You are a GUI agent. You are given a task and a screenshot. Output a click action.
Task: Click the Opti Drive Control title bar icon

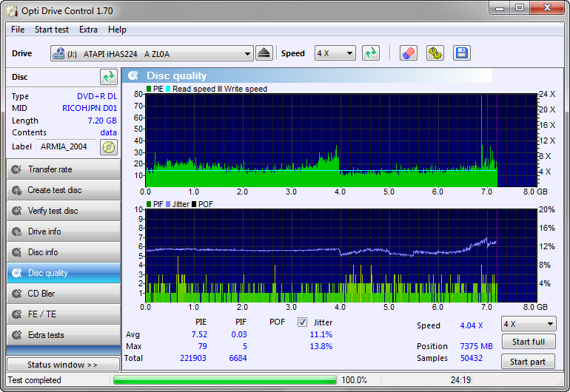(12, 11)
